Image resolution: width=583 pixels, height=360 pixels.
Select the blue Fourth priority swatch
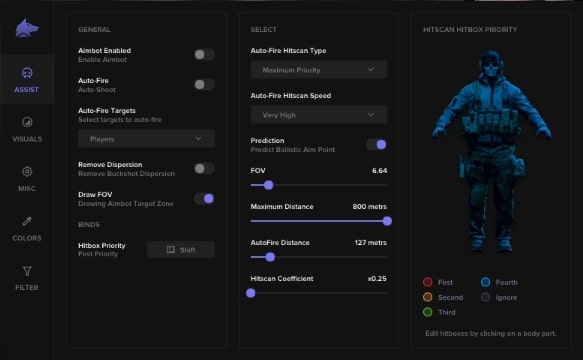tap(485, 282)
